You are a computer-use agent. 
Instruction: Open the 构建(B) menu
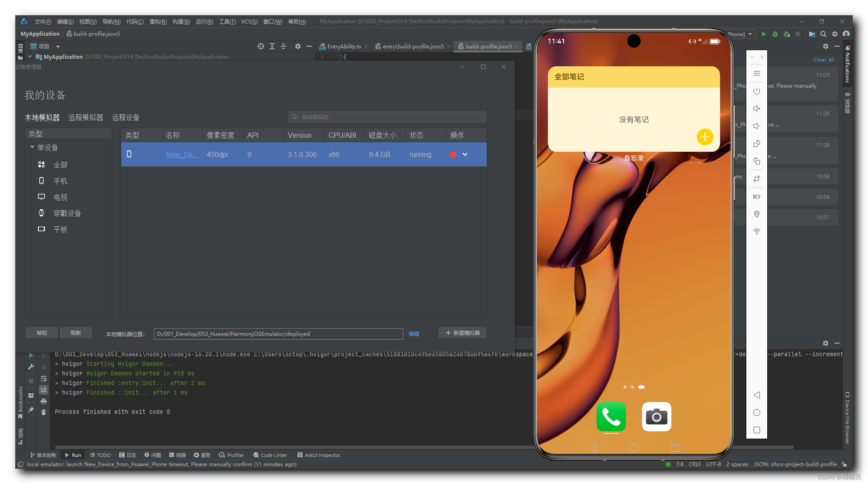click(181, 21)
